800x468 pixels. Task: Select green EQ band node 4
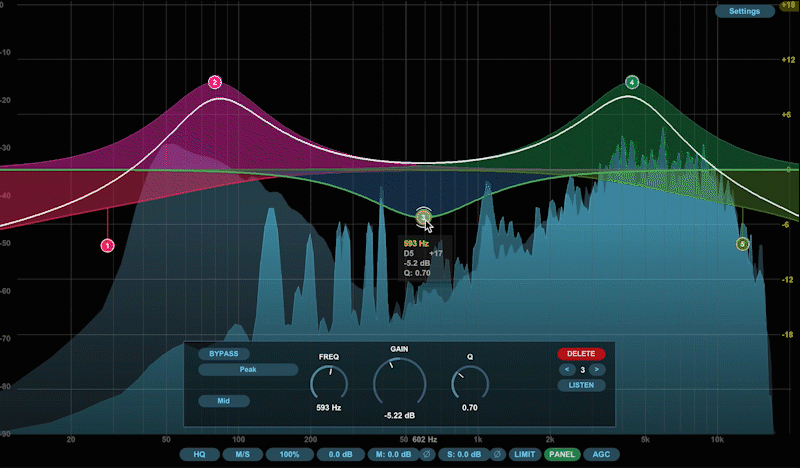point(631,82)
